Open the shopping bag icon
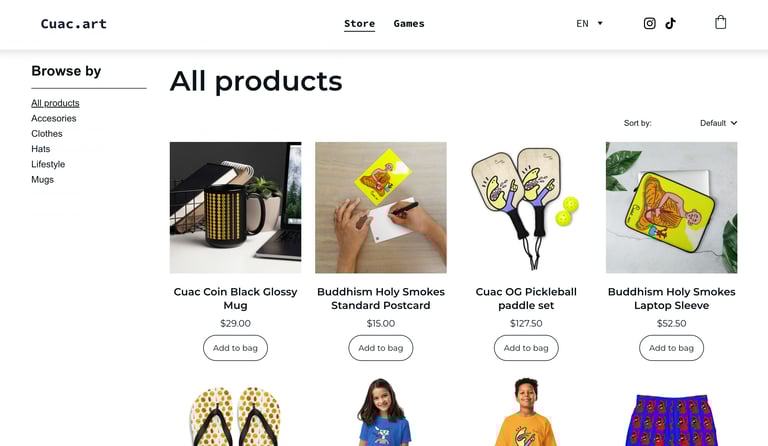 click(720, 23)
